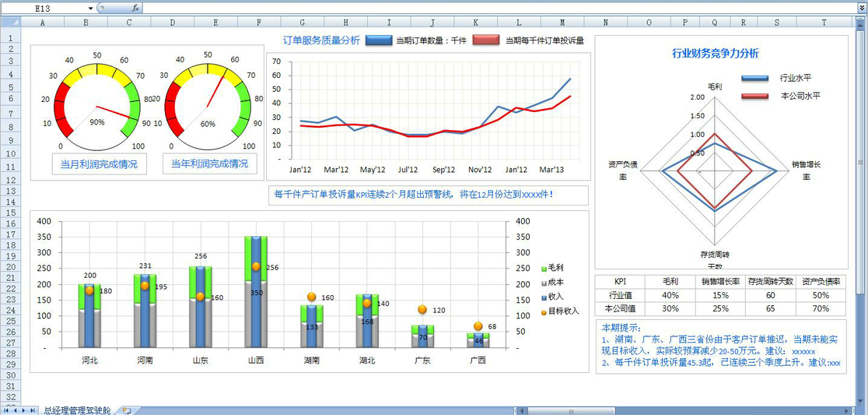The width and height of the screenshot is (868, 415).
Task: Click the 资产负债率 table header cell
Action: click(821, 282)
